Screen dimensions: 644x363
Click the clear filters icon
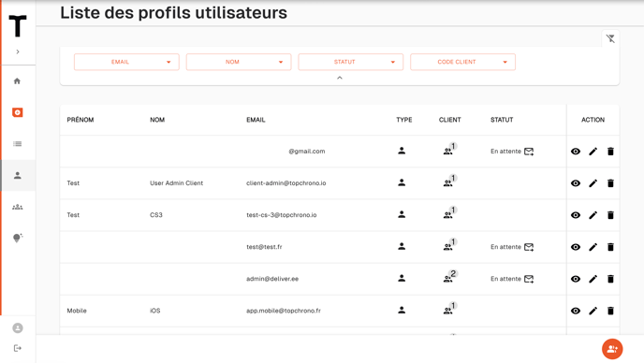coord(610,38)
